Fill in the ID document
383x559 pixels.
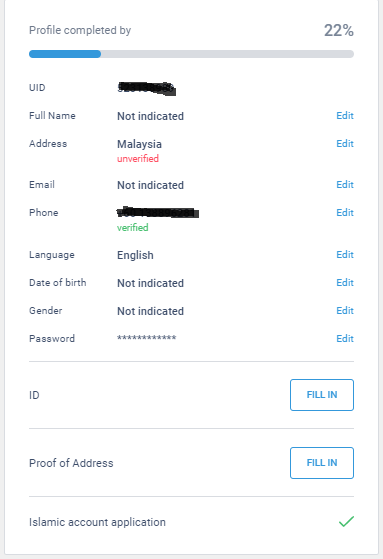tap(322, 395)
